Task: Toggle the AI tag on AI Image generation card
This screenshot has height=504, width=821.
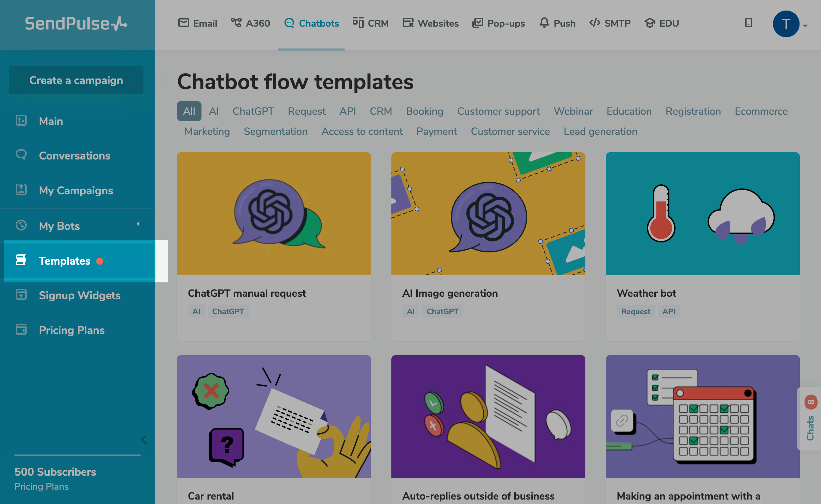Action: 410,311
